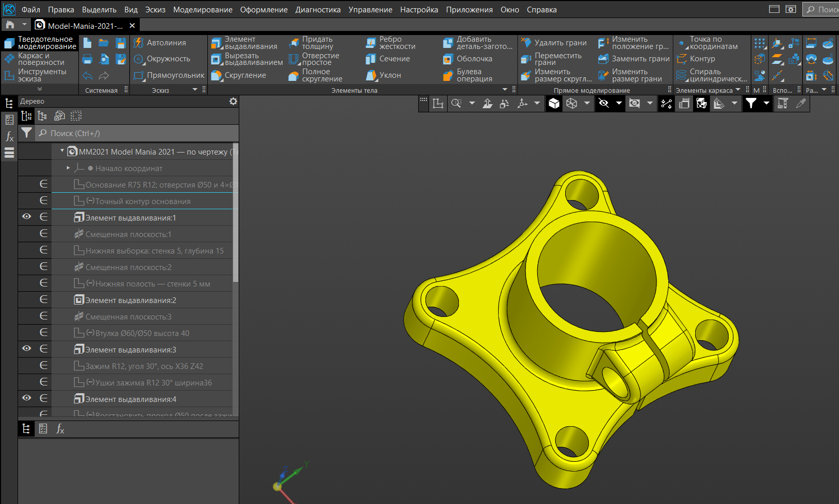Choose the Окружность tool
This screenshot has height=504, width=839.
(x=162, y=59)
